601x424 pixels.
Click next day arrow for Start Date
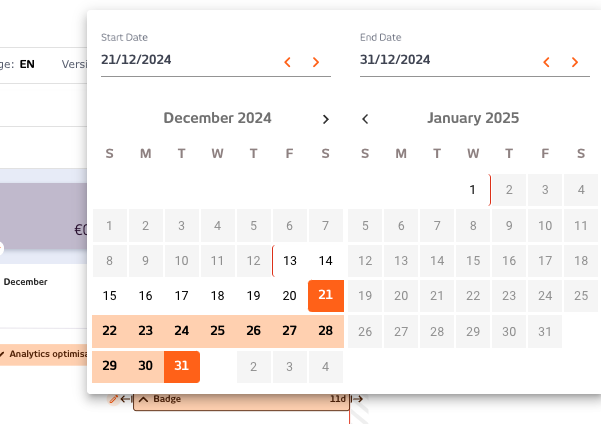coord(316,62)
